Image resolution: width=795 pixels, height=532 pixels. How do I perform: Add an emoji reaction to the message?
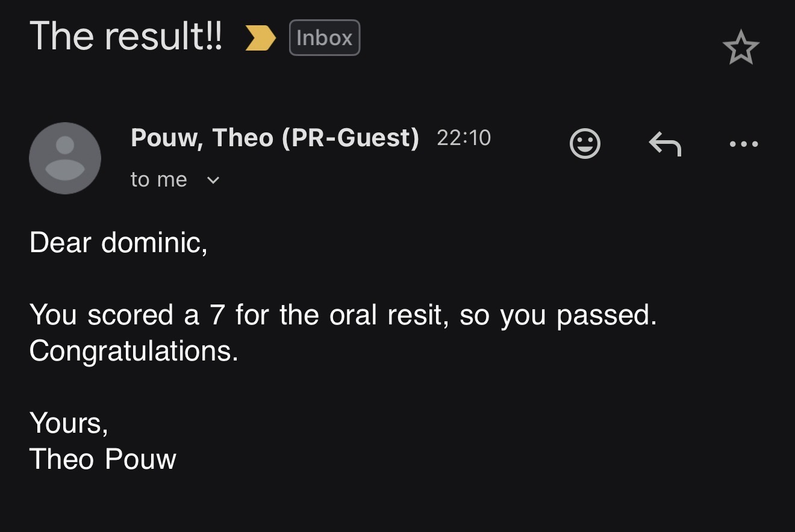(585, 144)
